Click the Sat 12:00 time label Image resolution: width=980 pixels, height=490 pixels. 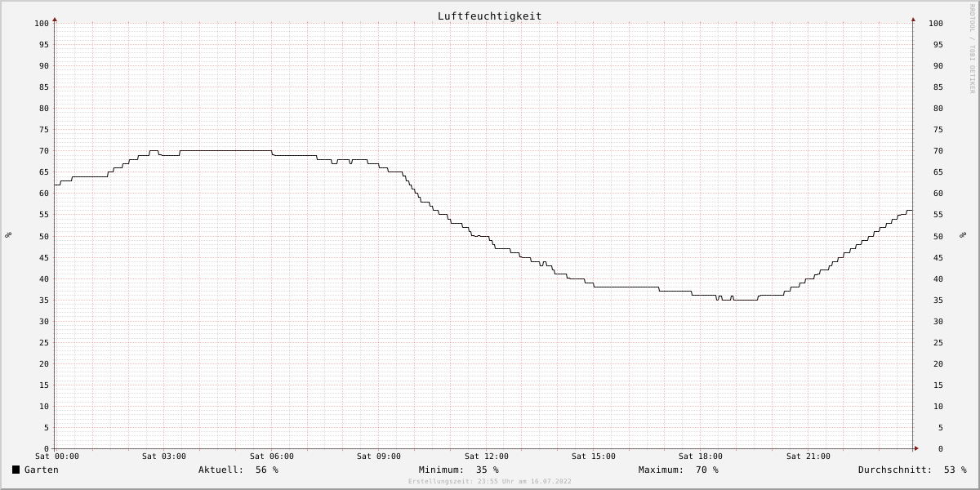[487, 457]
